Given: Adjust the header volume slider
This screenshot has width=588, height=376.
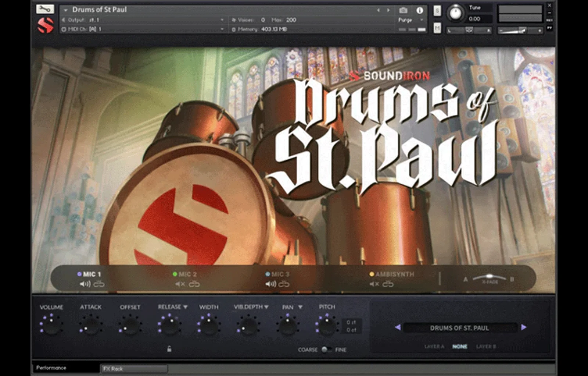Looking at the screenshot, I should click(x=520, y=30).
